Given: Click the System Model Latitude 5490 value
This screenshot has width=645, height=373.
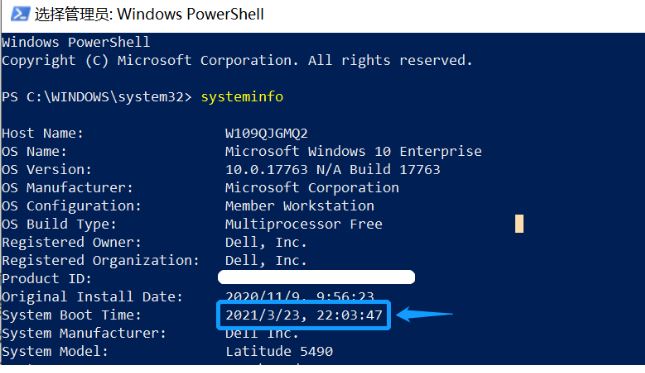Looking at the screenshot, I should (279, 352).
